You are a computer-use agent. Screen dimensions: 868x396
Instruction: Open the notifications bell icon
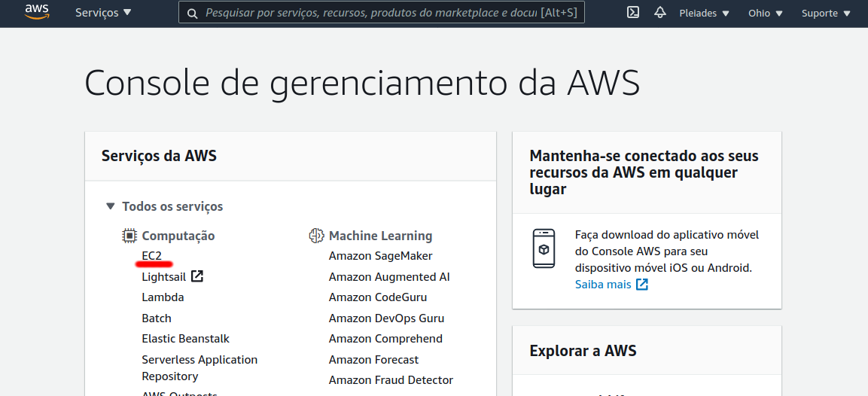coord(660,12)
